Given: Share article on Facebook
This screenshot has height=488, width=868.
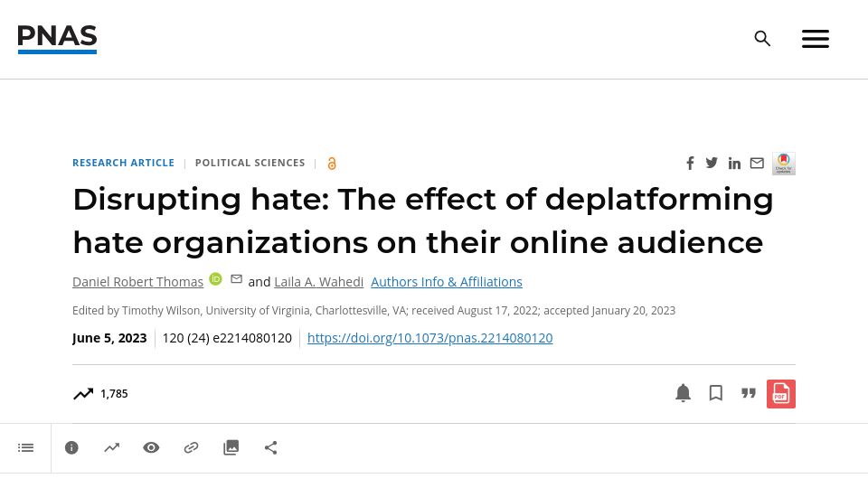Looking at the screenshot, I should coord(690,164).
